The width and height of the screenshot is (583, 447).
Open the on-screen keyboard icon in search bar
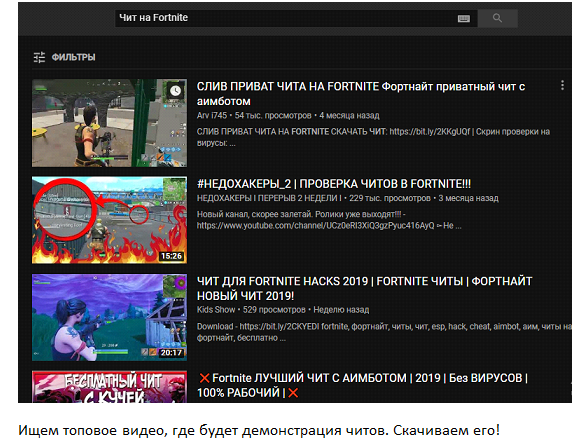(x=464, y=19)
